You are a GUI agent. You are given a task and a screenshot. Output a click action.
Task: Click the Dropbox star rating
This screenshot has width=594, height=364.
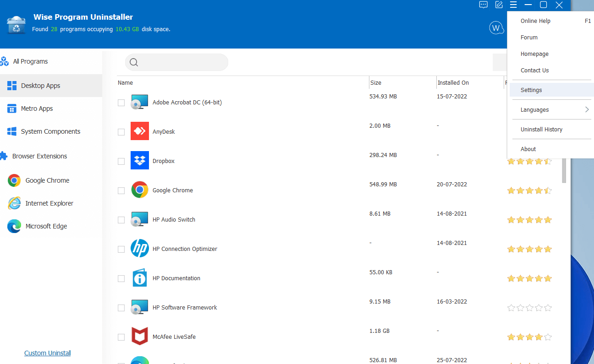pyautogui.click(x=529, y=161)
